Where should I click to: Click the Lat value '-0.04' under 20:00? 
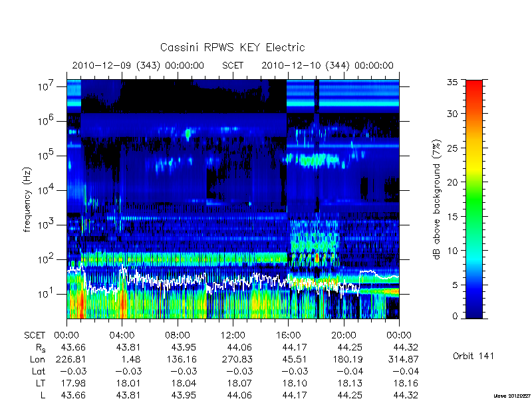tap(349, 371)
